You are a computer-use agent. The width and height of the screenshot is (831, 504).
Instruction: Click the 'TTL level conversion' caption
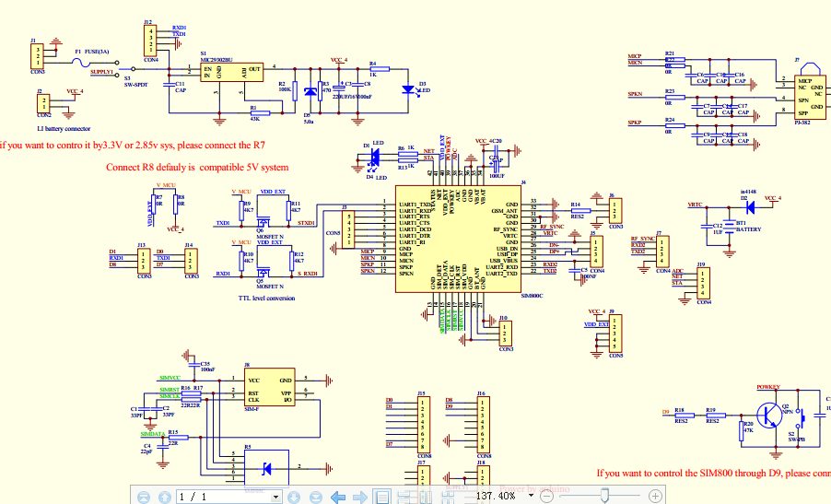[x=266, y=299]
